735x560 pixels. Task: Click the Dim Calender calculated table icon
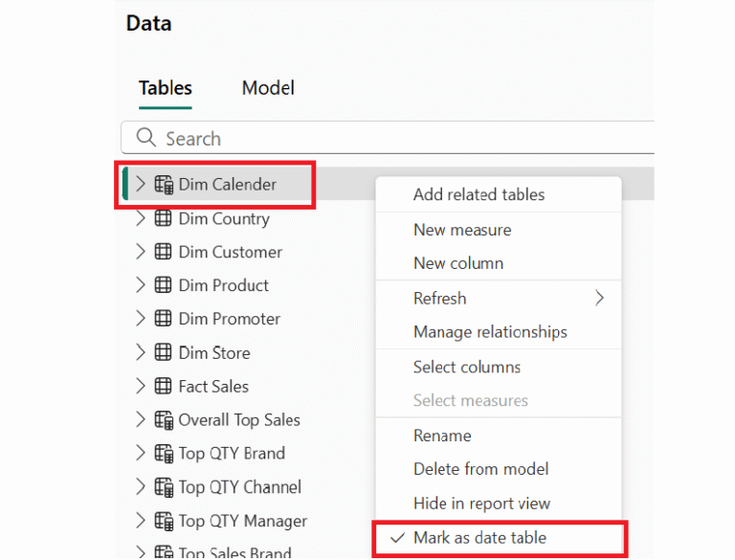point(164,185)
